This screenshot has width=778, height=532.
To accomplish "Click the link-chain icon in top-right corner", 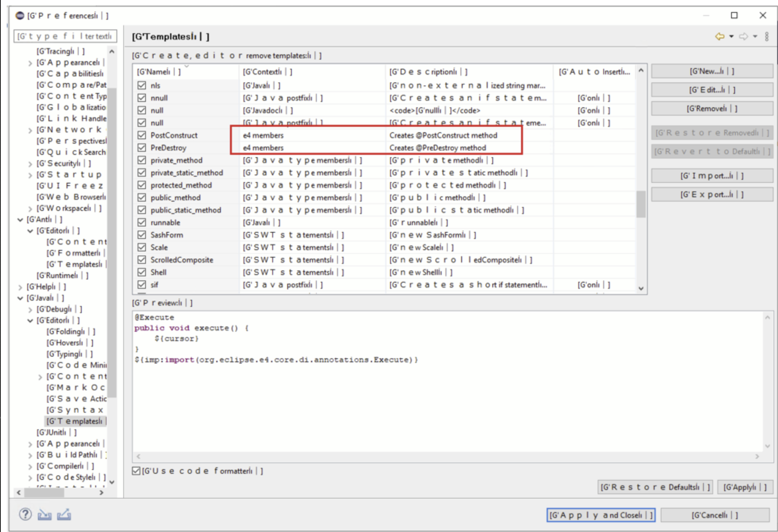I will pyautogui.click(x=766, y=36).
